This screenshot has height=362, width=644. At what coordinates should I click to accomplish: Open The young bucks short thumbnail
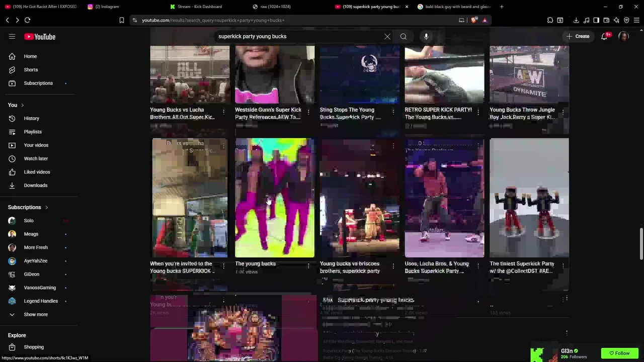pos(275,198)
